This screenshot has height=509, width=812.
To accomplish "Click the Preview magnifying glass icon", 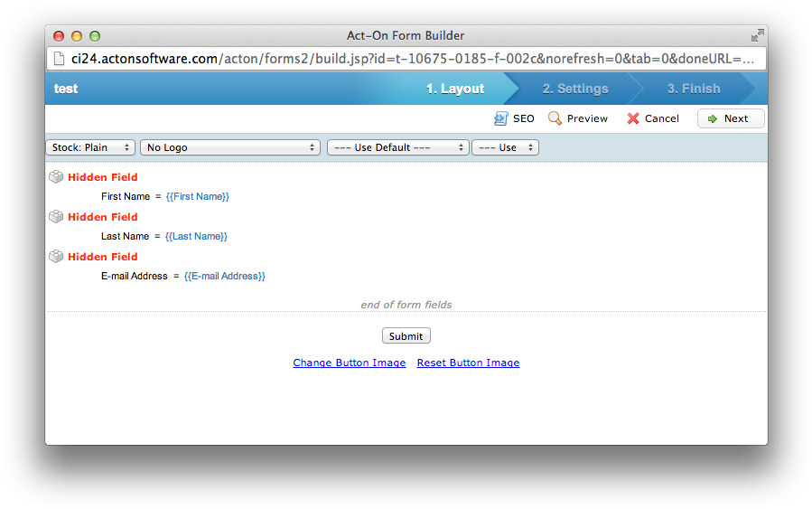I will [555, 118].
